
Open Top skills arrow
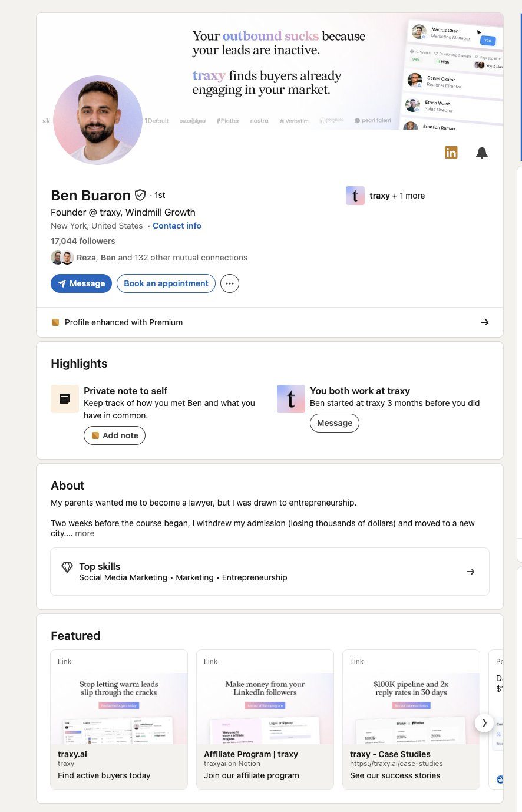(x=470, y=572)
